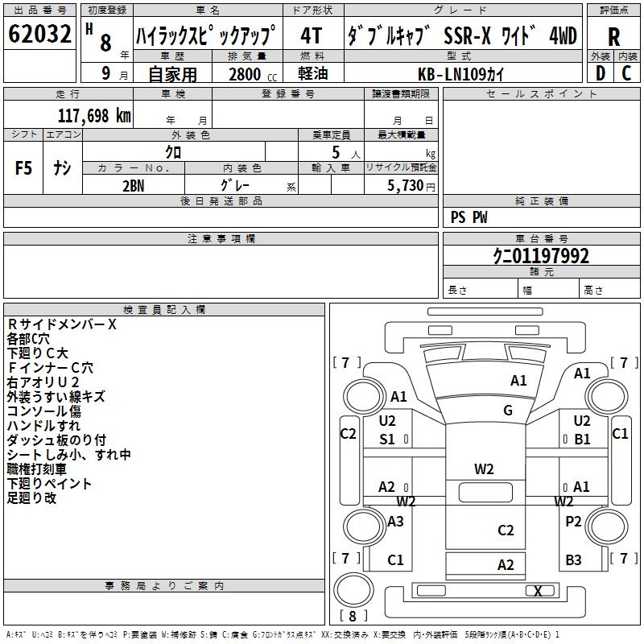The image size is (644, 644).
Task: Select the fuel type 軽油
Action: tap(313, 73)
